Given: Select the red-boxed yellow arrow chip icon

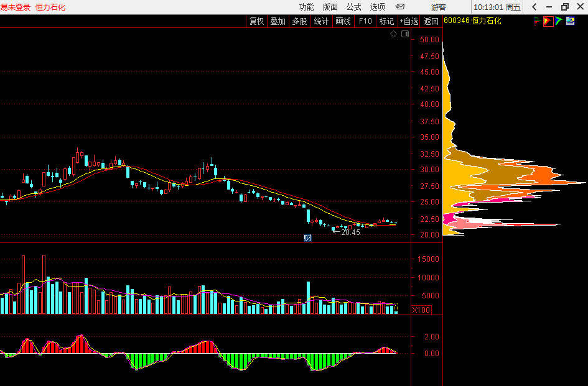Looking at the screenshot, I should coord(548,21).
